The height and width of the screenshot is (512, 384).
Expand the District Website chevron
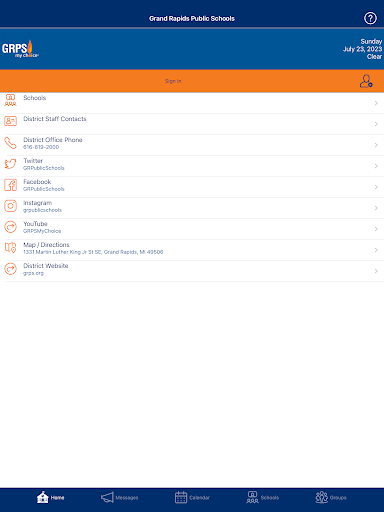click(x=376, y=271)
